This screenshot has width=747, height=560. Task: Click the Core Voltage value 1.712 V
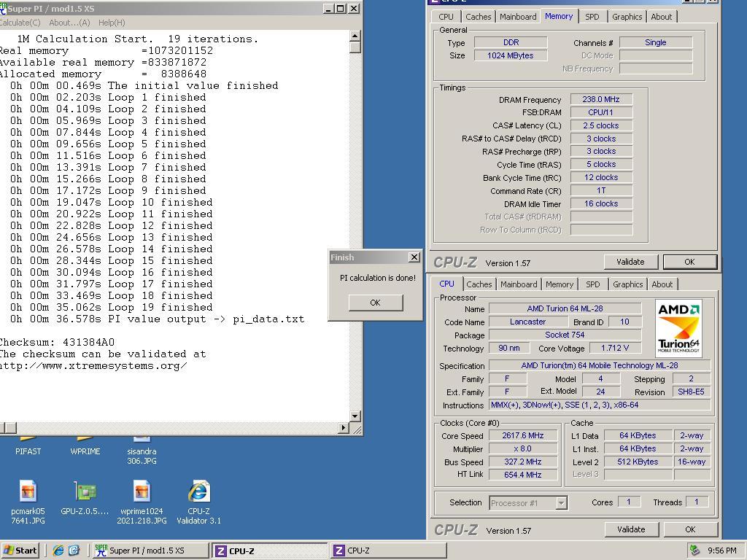tap(614, 348)
